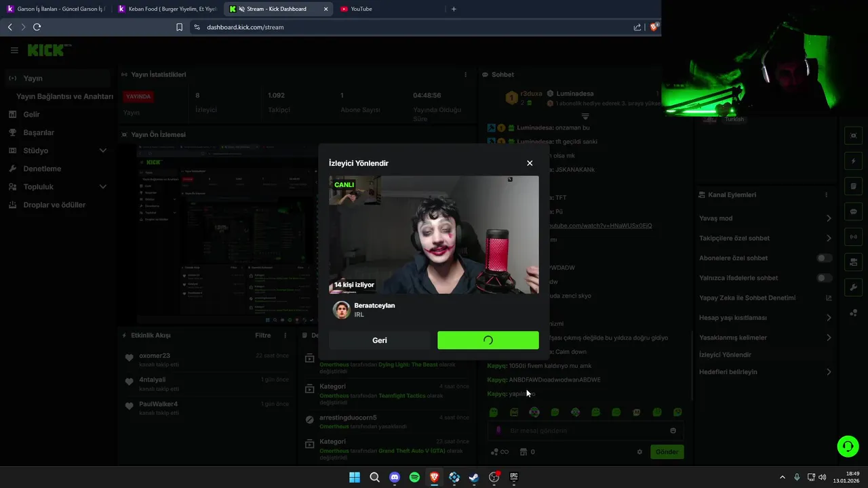Viewport: 868px width, 488px height.
Task: Open Yayın İstatistikleri options menu
Action: 465,75
